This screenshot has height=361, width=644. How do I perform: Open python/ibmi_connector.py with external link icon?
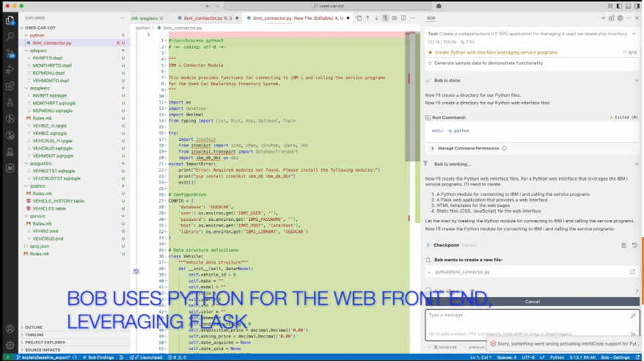[632, 271]
